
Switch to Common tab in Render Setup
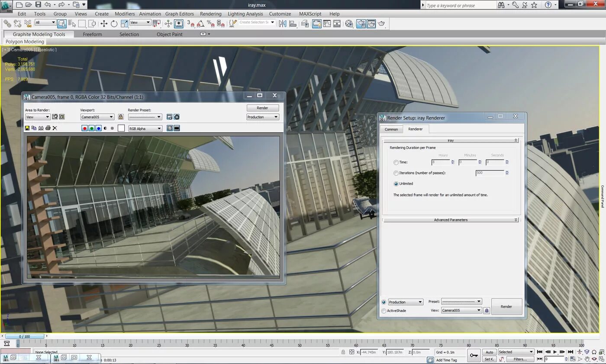(391, 129)
